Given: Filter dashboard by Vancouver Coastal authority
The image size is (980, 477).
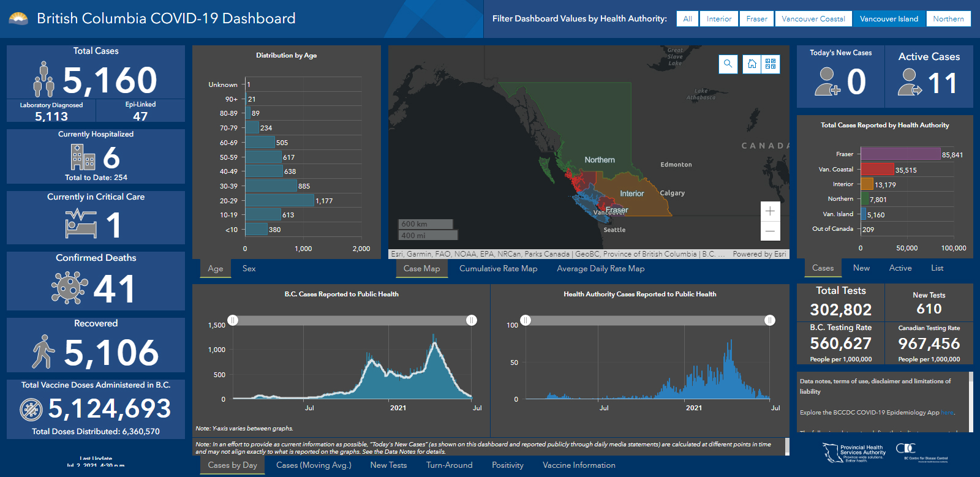Looking at the screenshot, I should 813,19.
